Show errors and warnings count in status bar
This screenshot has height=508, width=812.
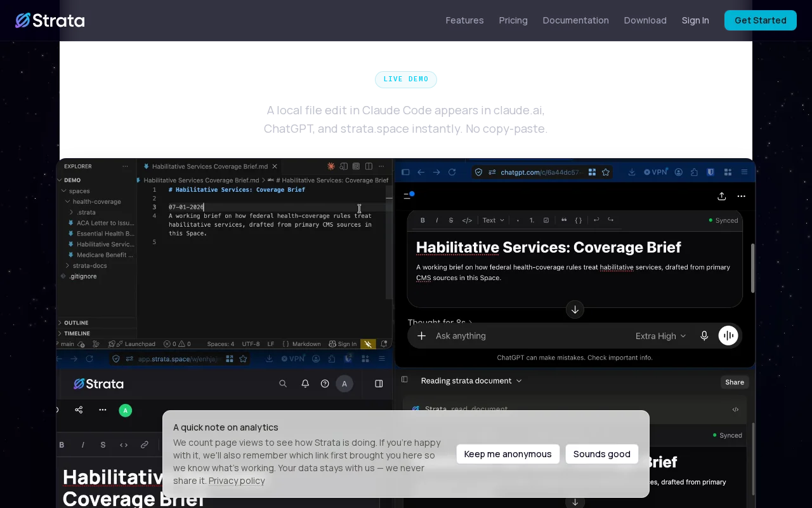(177, 344)
